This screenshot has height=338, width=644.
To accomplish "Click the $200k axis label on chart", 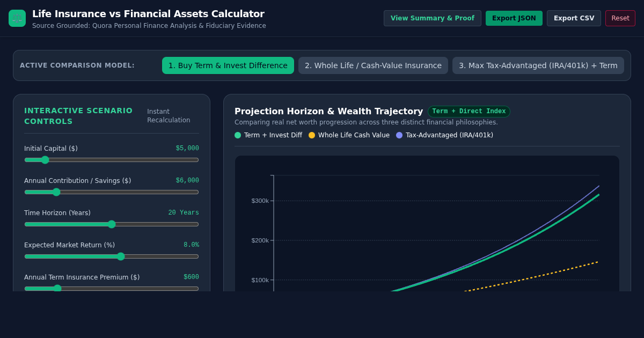I will pos(260,240).
